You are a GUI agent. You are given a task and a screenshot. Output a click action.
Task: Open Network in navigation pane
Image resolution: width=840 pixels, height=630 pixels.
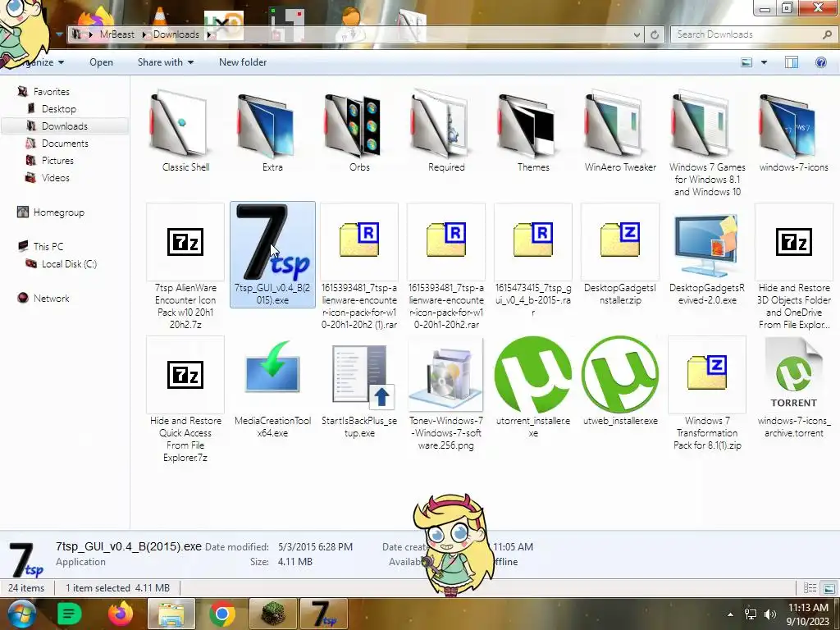pos(51,298)
